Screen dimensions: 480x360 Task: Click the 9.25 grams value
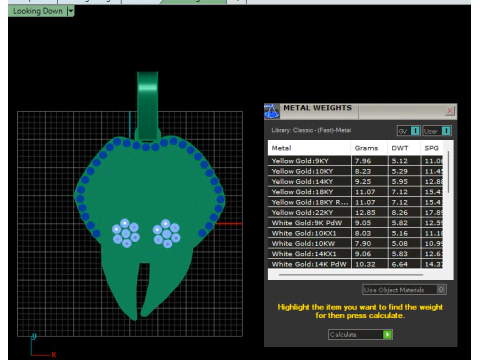(363, 182)
